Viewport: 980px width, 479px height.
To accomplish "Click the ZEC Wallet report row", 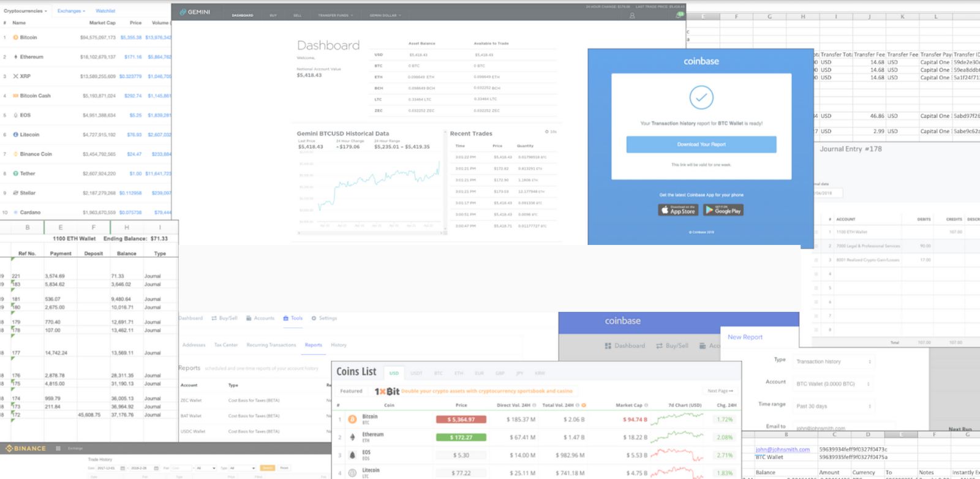I will click(254, 401).
